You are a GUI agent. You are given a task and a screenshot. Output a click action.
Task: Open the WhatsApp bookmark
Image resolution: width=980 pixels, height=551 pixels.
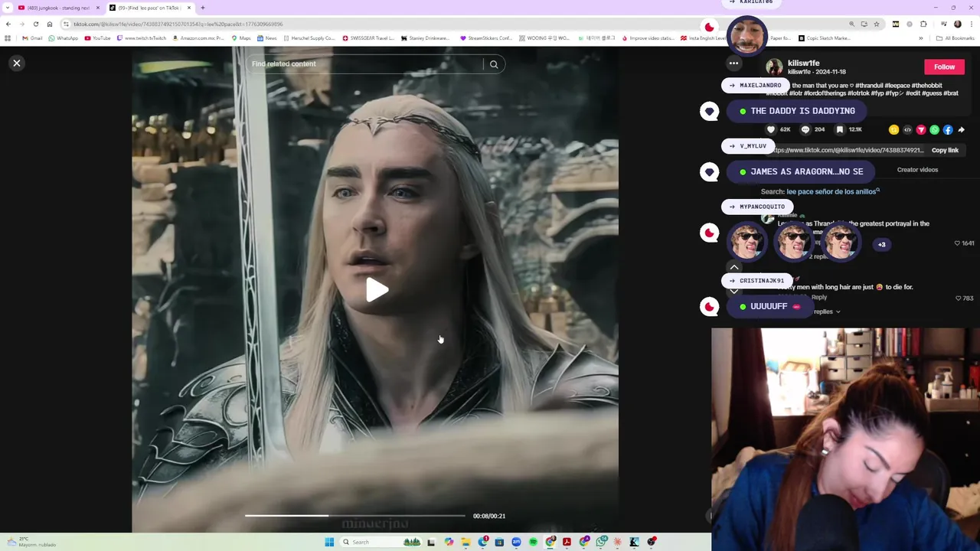click(x=63, y=38)
